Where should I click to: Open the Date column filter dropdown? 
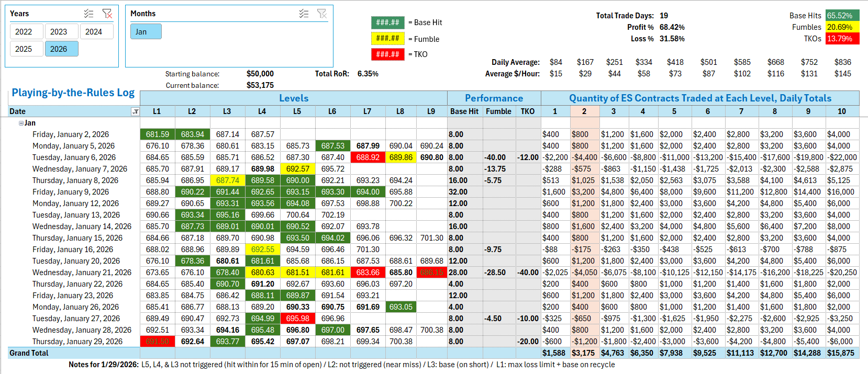135,111
